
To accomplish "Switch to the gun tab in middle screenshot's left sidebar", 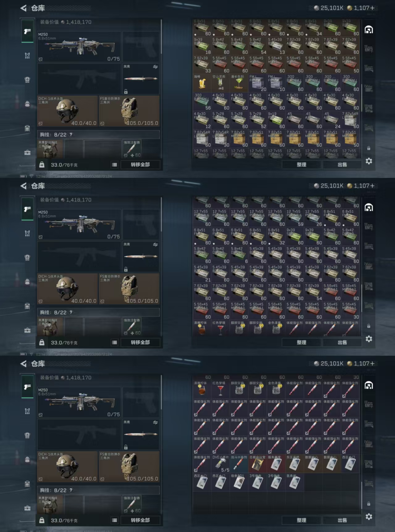I will (x=27, y=209).
